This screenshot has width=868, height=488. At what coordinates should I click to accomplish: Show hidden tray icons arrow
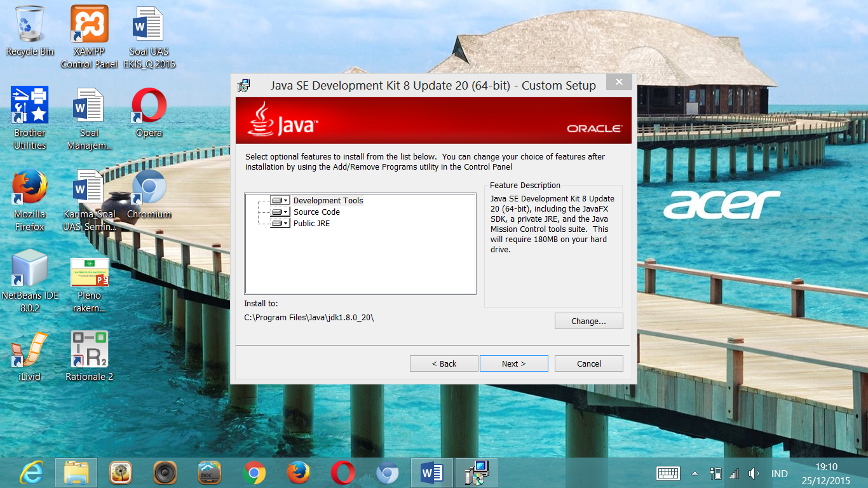point(695,473)
